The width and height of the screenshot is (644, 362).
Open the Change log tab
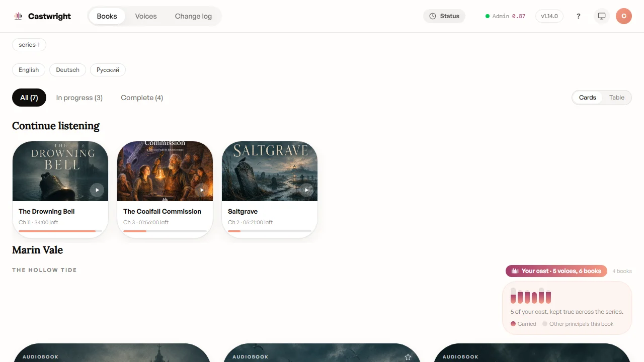tap(193, 16)
